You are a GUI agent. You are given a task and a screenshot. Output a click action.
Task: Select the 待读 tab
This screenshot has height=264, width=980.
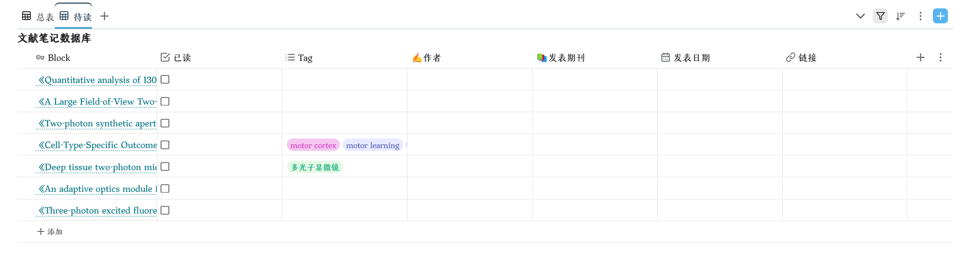tap(76, 17)
